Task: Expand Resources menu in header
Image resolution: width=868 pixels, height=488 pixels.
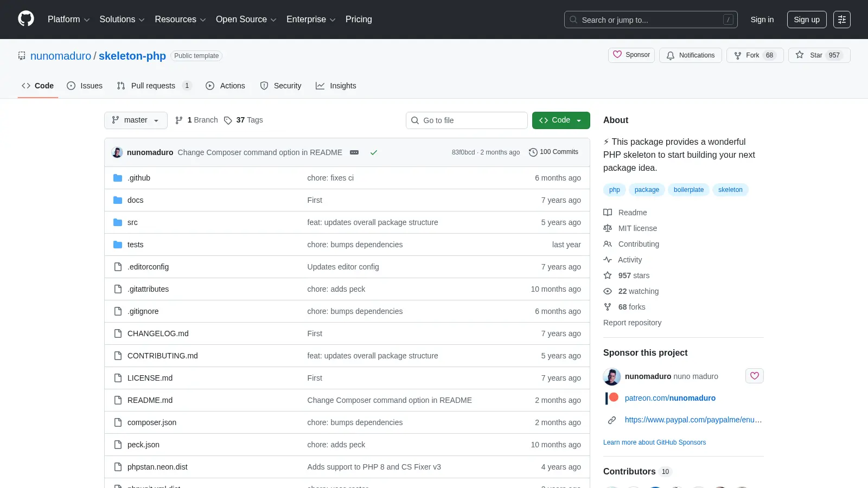Action: click(x=180, y=20)
